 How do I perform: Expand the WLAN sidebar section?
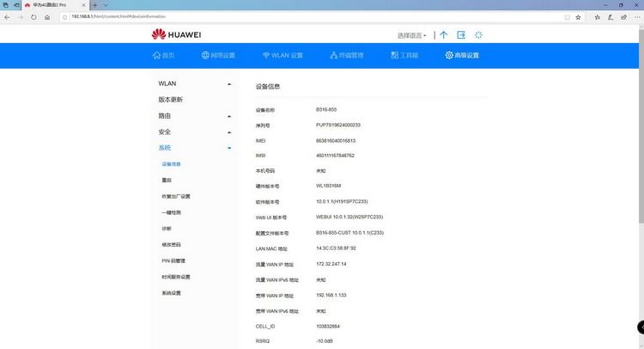(195, 83)
